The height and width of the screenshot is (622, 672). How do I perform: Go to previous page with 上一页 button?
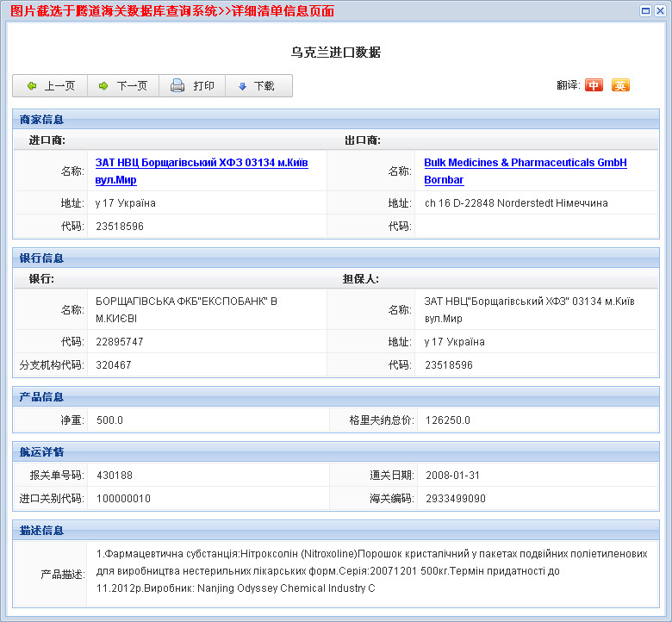pos(50,86)
